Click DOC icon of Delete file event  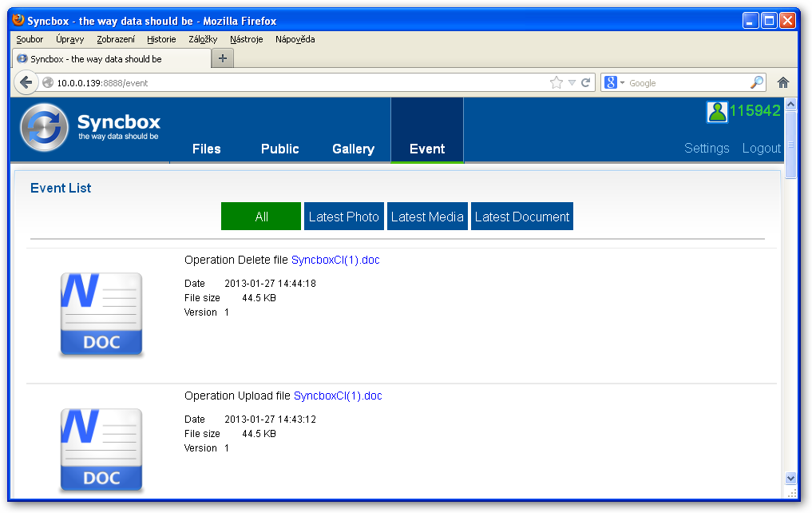(101, 314)
